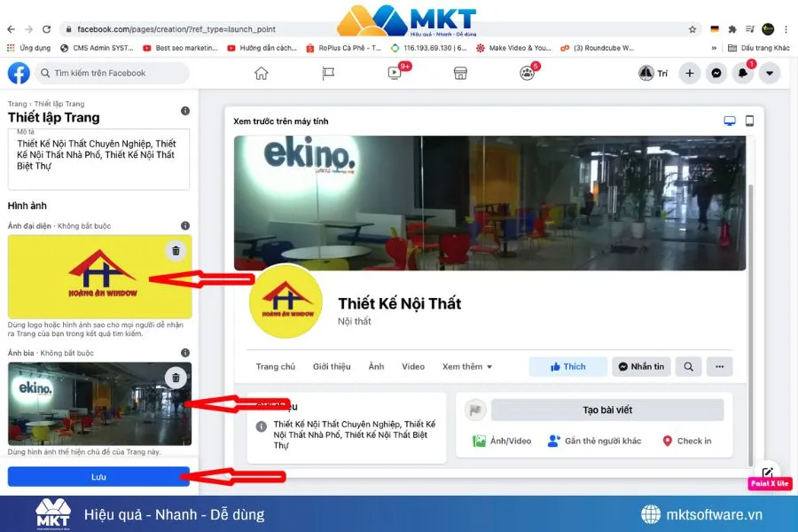798x532 pixels.
Task: Click the Thích button on the preview
Action: click(568, 365)
